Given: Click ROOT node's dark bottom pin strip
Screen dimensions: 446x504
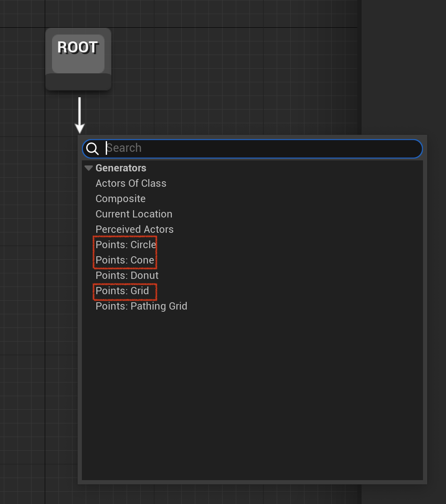Looking at the screenshot, I should pos(78,81).
